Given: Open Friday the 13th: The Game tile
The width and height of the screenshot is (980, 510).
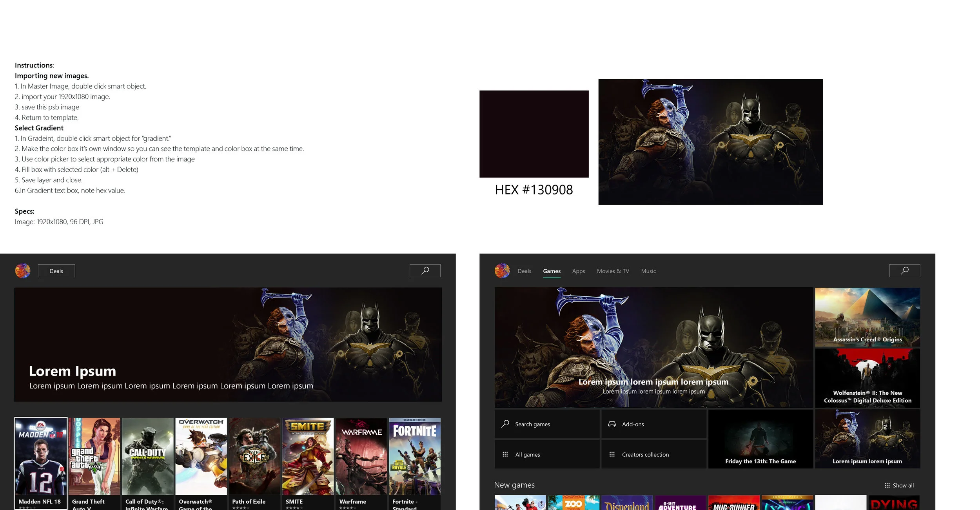Looking at the screenshot, I should pyautogui.click(x=760, y=439).
